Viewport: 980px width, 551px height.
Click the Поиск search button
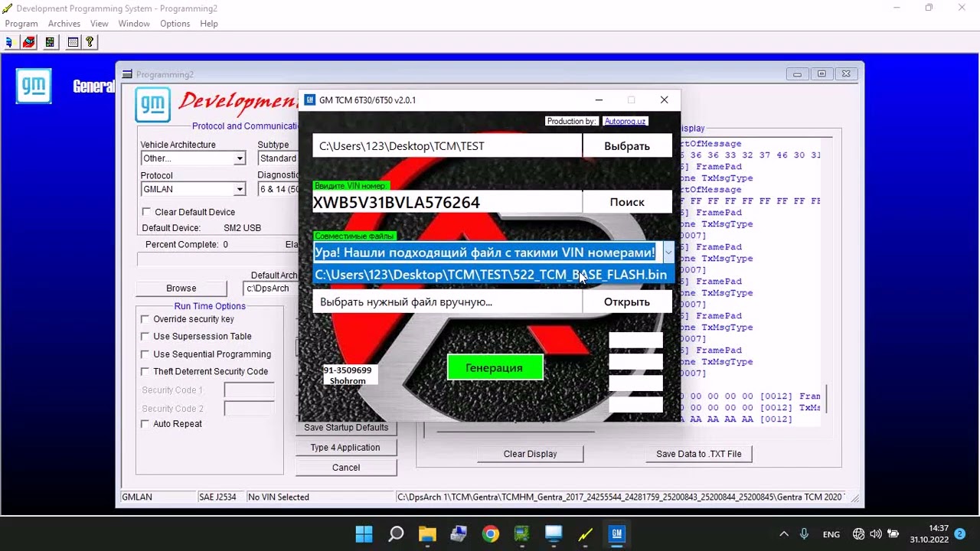click(x=627, y=202)
